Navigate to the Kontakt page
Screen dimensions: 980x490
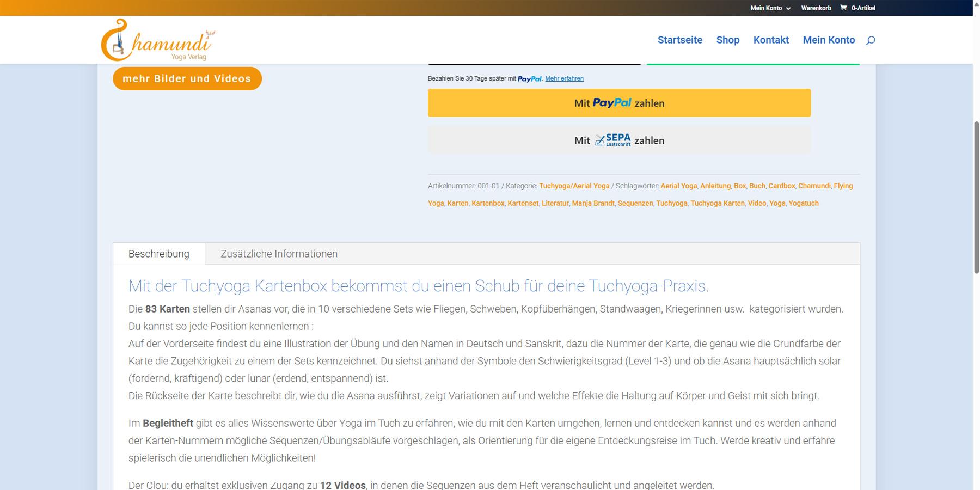(x=771, y=40)
